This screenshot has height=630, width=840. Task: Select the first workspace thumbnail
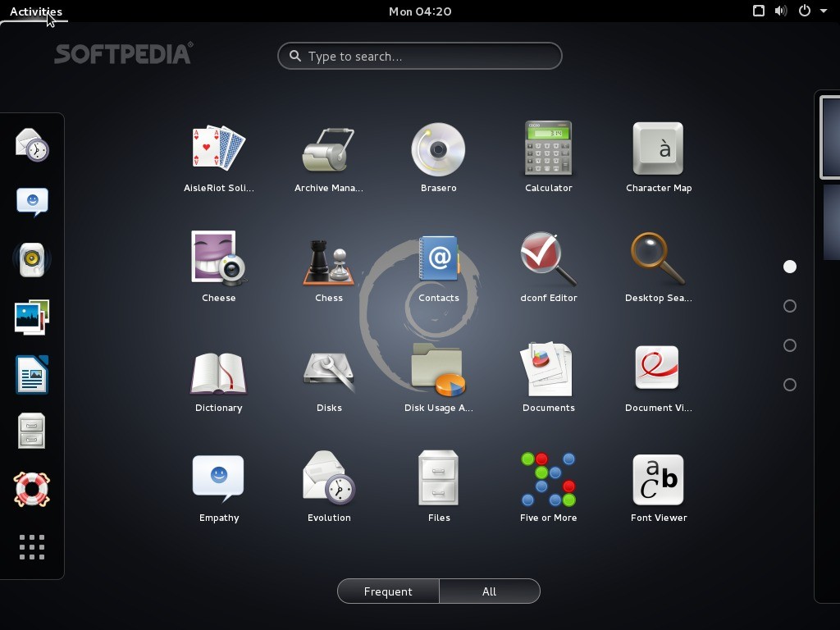(x=830, y=137)
